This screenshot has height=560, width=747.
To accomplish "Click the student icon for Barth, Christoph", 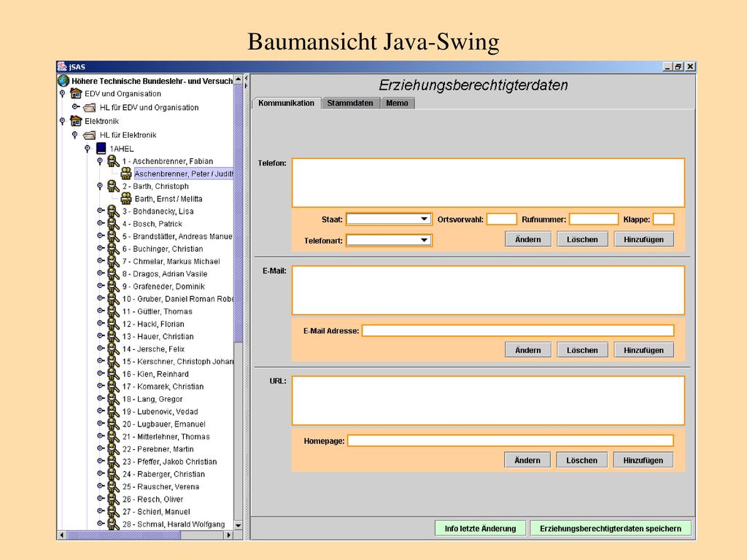I will [113, 186].
